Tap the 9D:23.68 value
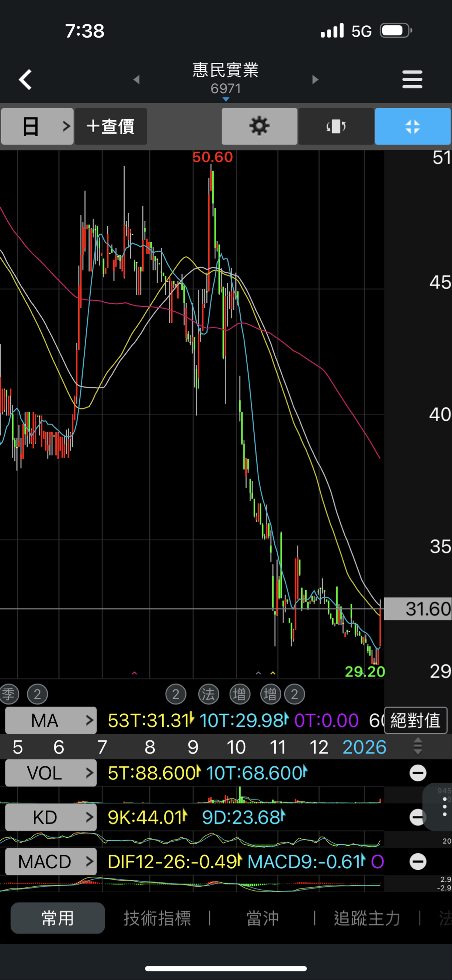Viewport: 452px width, 980px height. coord(244,817)
